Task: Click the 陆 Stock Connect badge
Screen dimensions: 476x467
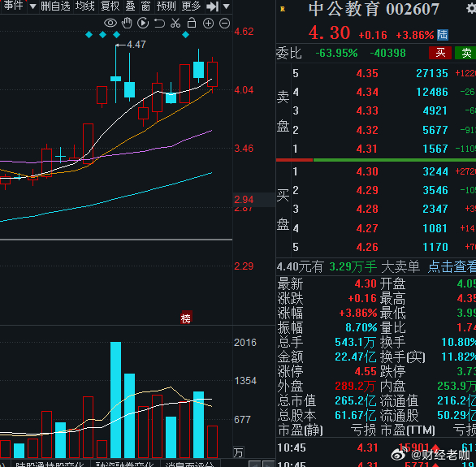Action: pos(443,35)
